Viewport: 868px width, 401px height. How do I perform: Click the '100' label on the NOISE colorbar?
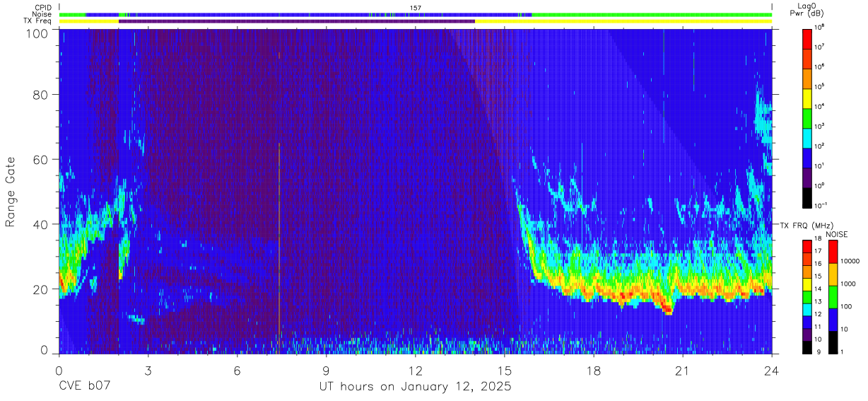tap(848, 306)
